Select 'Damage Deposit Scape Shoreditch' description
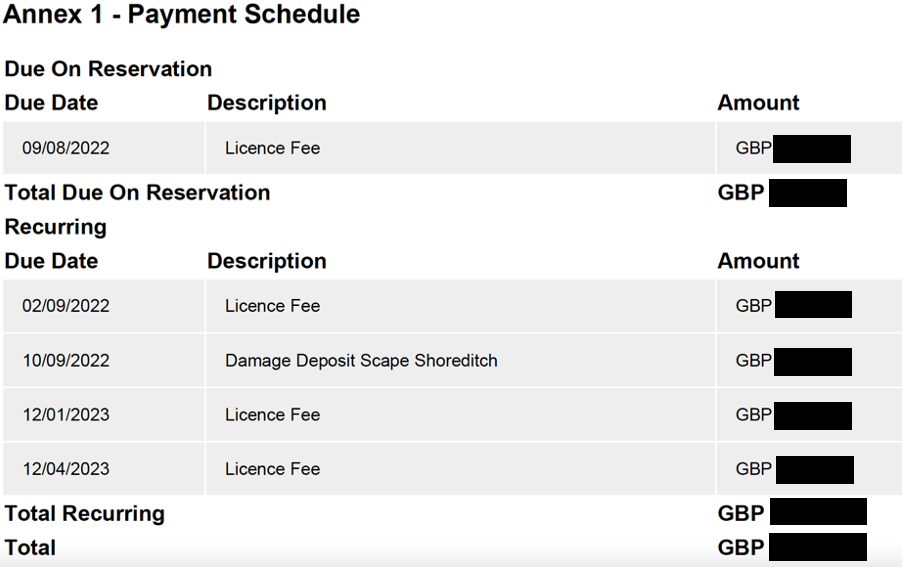The width and height of the screenshot is (906, 568). point(361,361)
